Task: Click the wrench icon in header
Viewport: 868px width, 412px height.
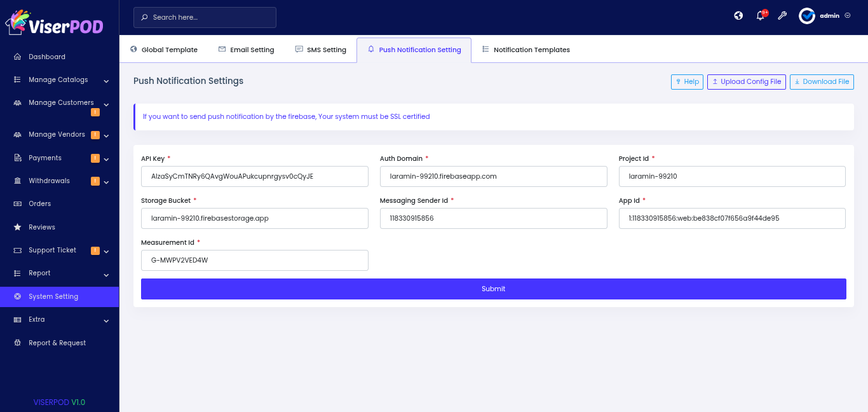Action: pyautogui.click(x=782, y=16)
